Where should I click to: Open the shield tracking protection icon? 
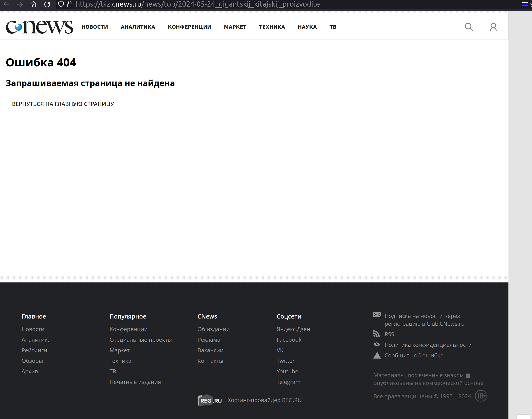click(61, 4)
